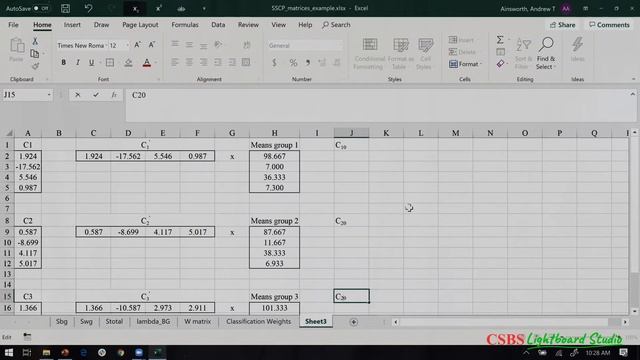
Task: Cancel the cell entry with the X
Action: coord(78,95)
